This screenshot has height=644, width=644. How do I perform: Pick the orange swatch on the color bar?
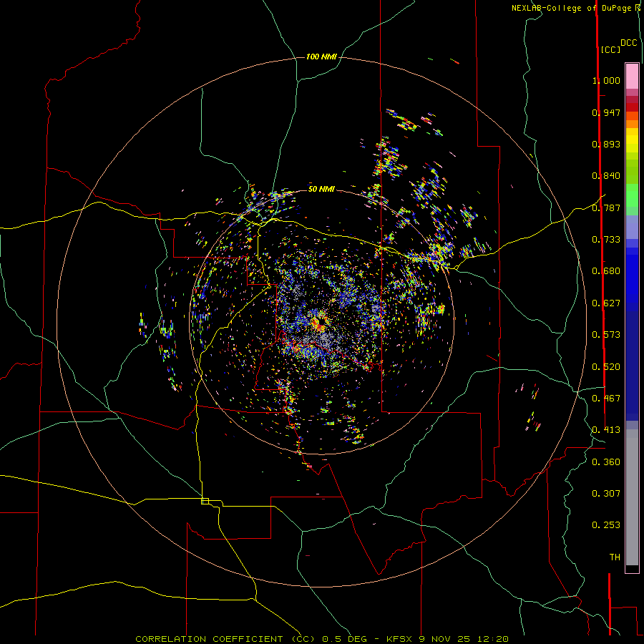632,124
